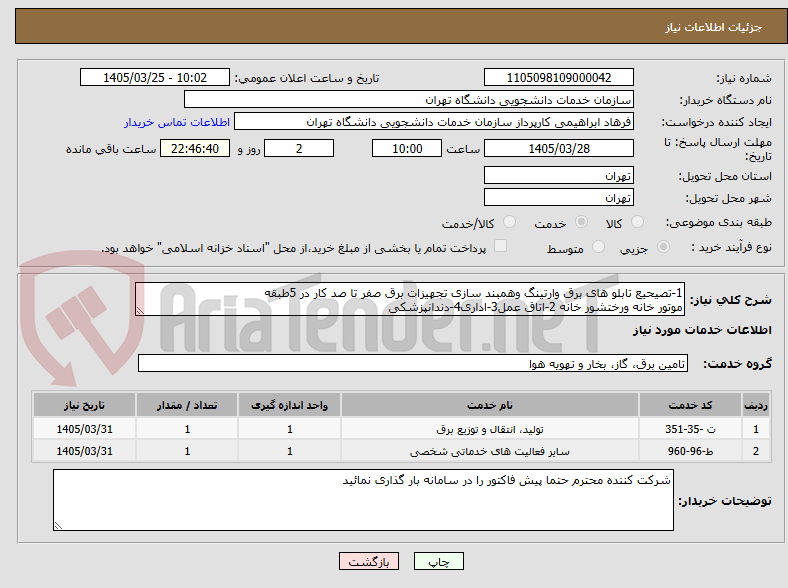Click service code ت -35-351 cell
The image size is (788, 588).
point(691,429)
